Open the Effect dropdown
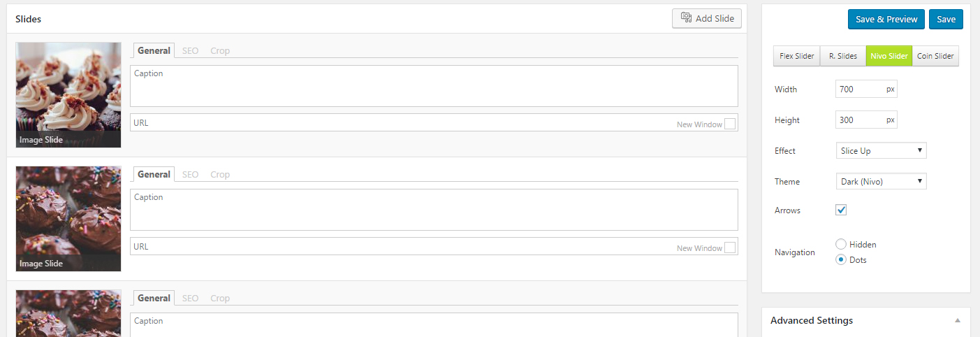The width and height of the screenshot is (980, 337). [881, 151]
